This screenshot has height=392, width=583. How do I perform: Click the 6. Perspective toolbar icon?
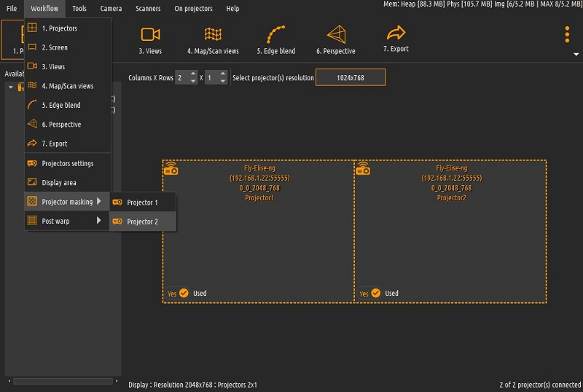pyautogui.click(x=337, y=34)
